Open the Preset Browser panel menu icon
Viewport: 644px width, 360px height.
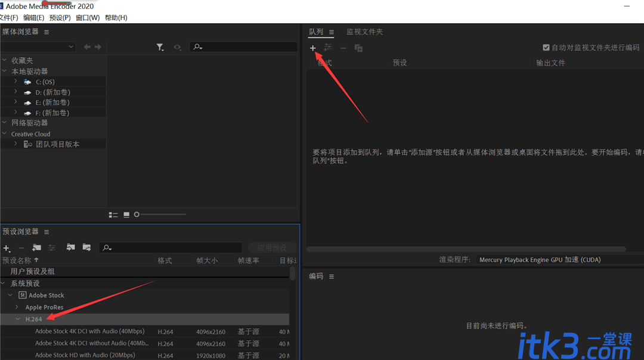click(47, 232)
